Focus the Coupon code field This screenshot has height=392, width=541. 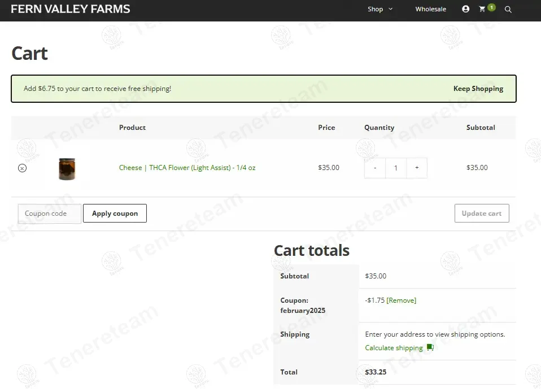coord(49,214)
